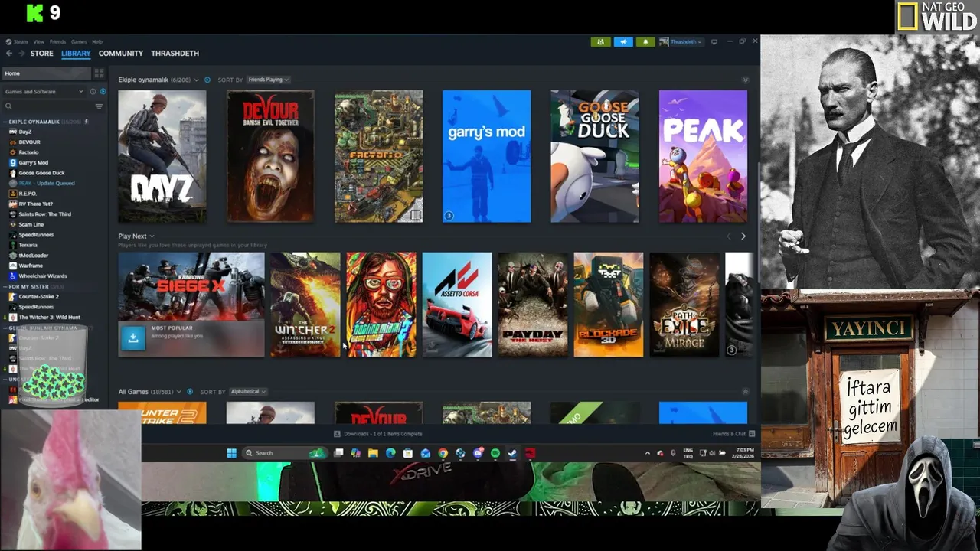Screen dimensions: 980x551
Task: Open Discord from the taskbar
Action: [478, 453]
